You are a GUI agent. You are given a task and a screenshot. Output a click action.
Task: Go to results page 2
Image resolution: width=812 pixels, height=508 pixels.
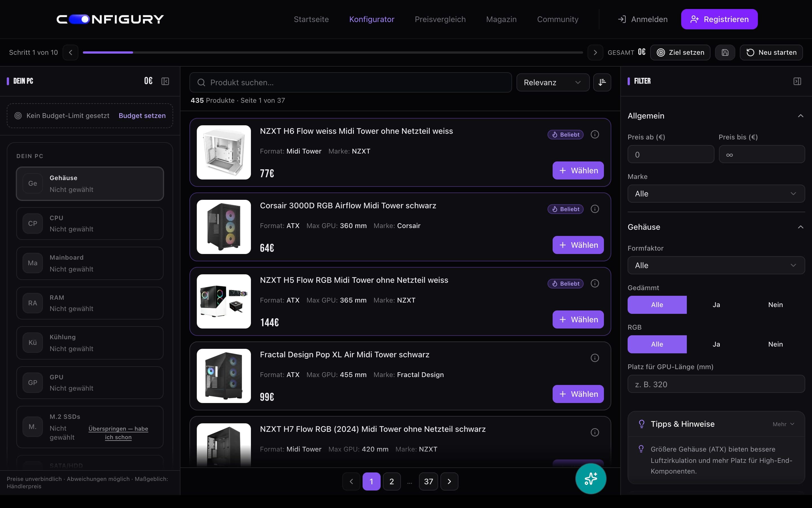392,481
